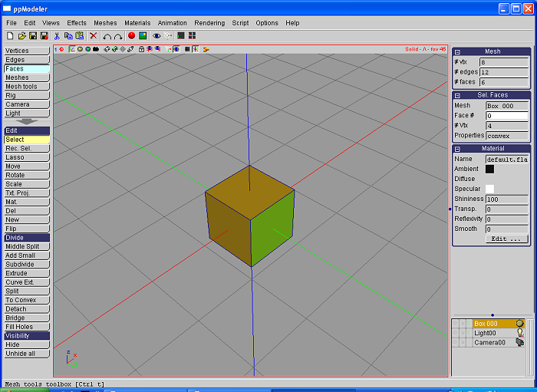Click the small black grid icon in viewport toolbar
The image size is (537, 392).
point(187,49)
